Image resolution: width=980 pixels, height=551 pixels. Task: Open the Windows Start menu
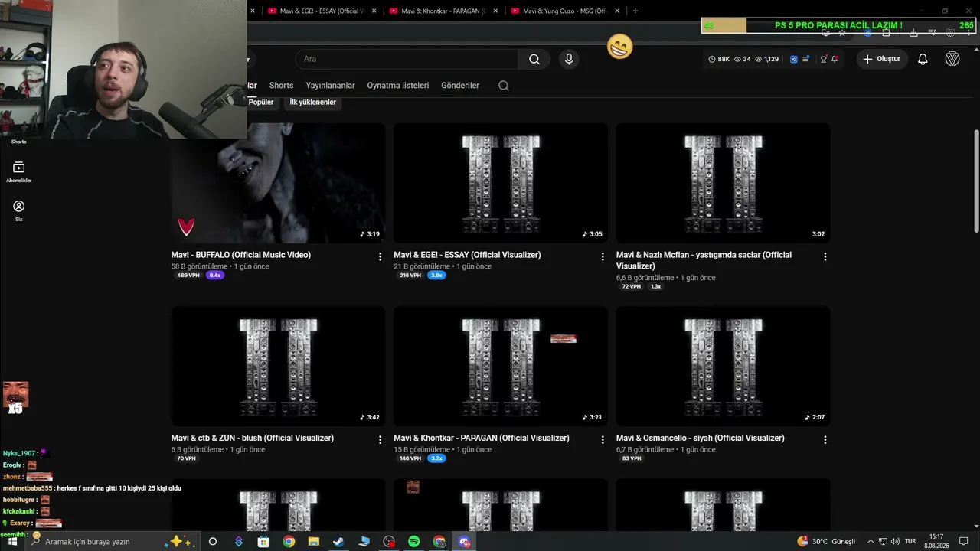point(12,542)
